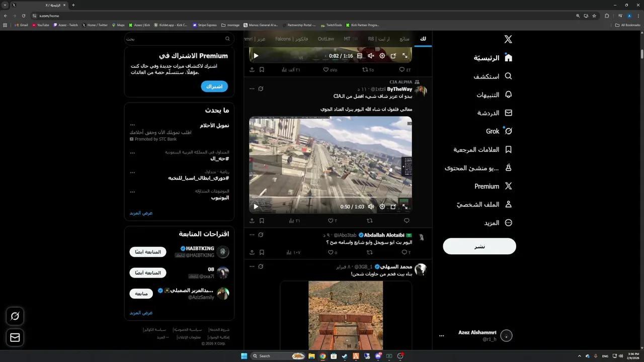
Task: Open more options on Abdallah Alotaibi post
Action: tap(252, 235)
